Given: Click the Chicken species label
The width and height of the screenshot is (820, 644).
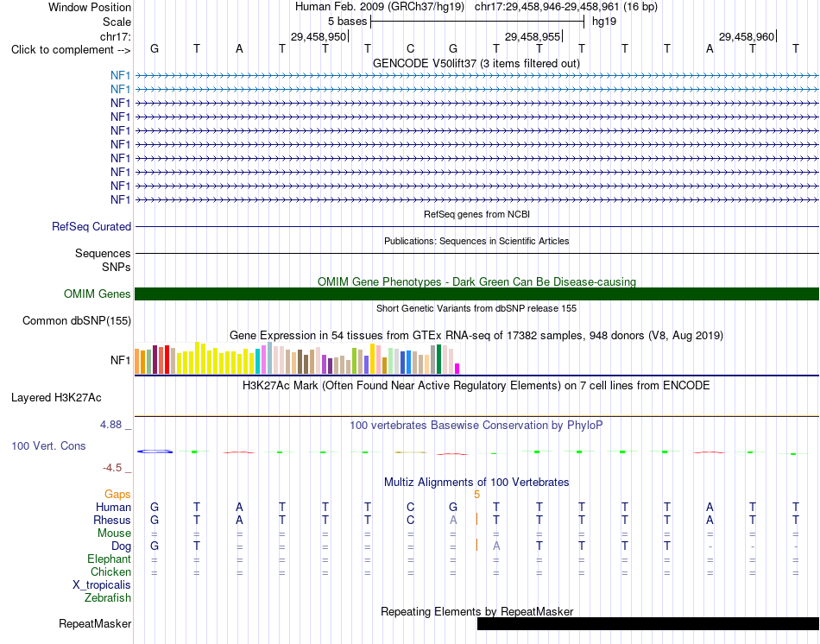Looking at the screenshot, I should coord(110,571).
